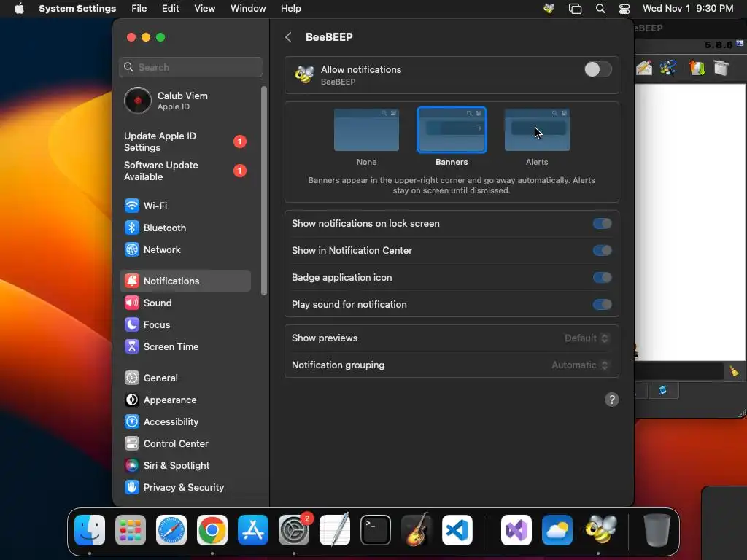The width and height of the screenshot is (747, 560).
Task: Open App Store from the Dock
Action: (x=253, y=529)
